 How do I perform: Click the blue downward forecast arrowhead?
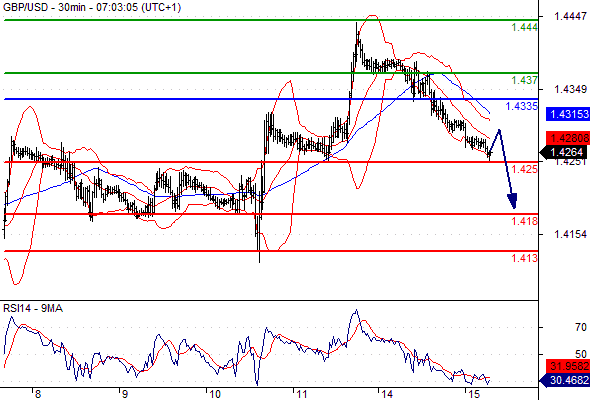pyautogui.click(x=512, y=201)
